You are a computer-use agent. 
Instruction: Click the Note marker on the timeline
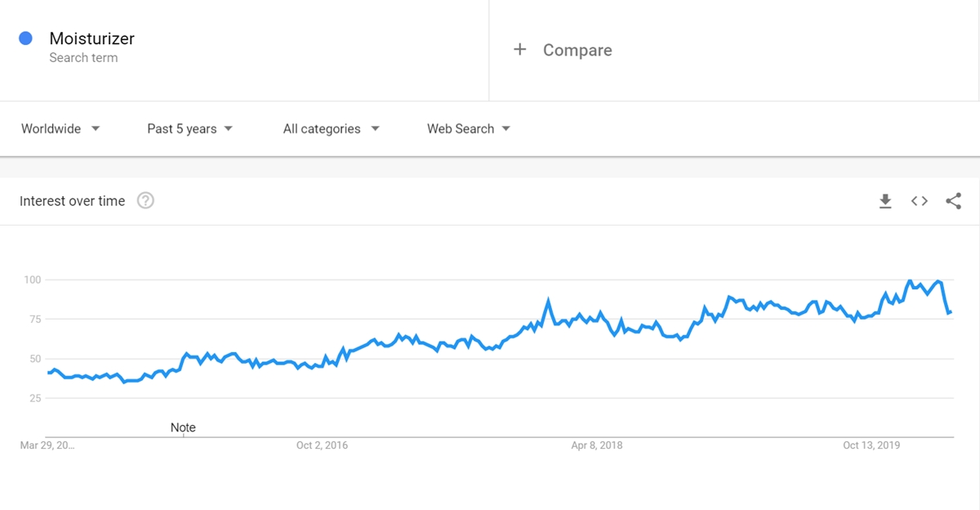pos(183,427)
